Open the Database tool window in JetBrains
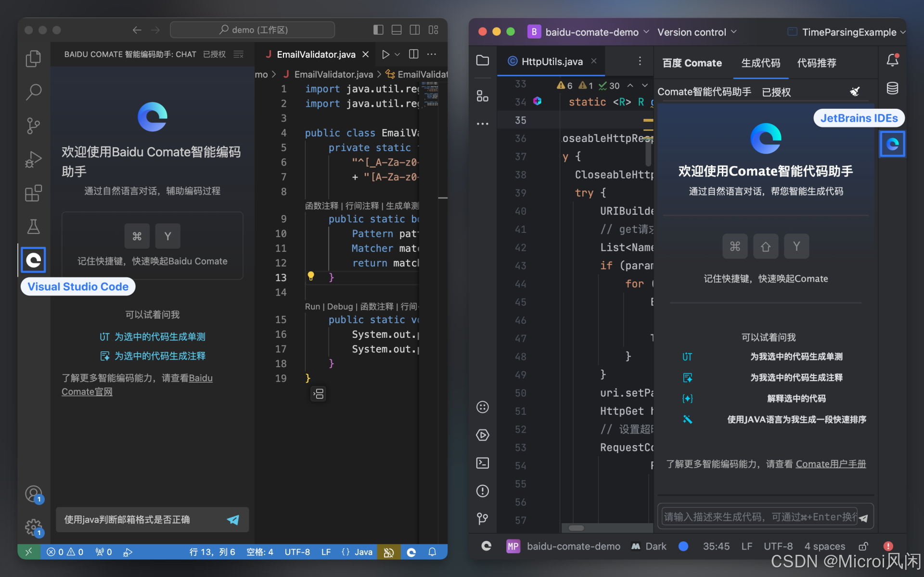The image size is (924, 577). (892, 88)
